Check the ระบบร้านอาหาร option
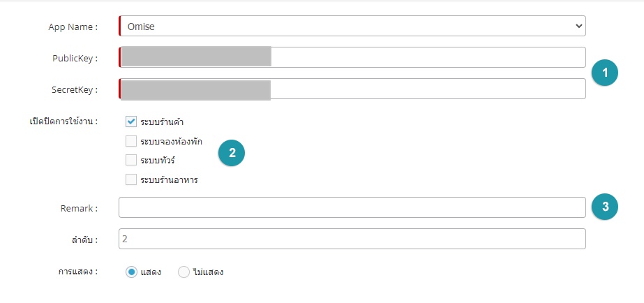This screenshot has height=303, width=644. 131,179
